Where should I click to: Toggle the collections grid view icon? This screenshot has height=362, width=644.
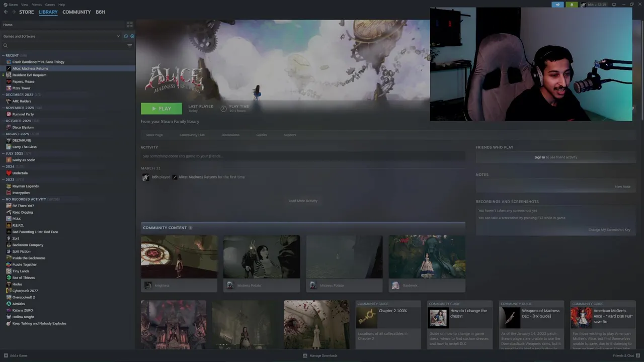click(130, 25)
